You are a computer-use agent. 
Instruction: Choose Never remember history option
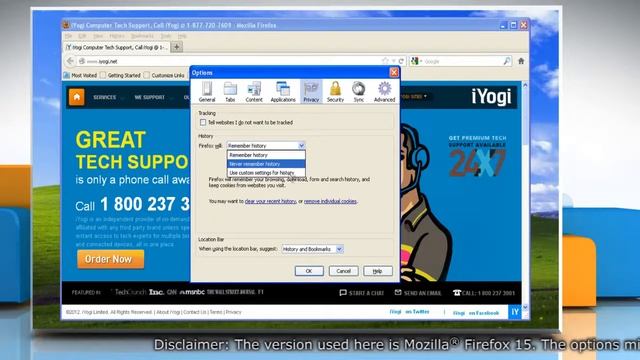pos(266,164)
